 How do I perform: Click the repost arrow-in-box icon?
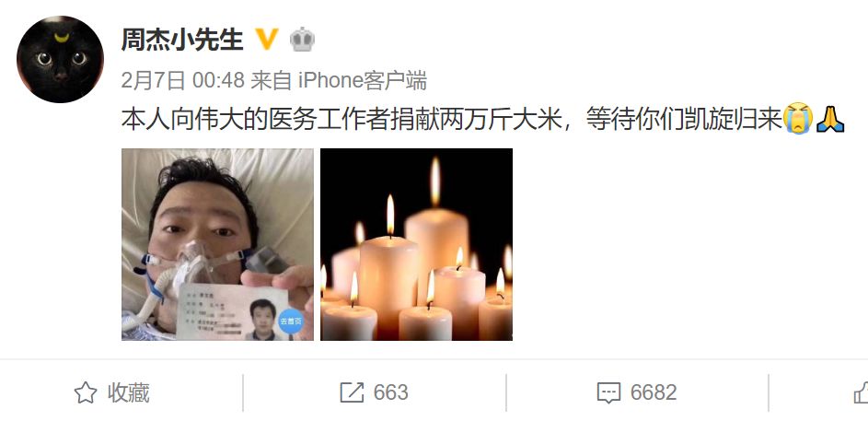coord(352,392)
